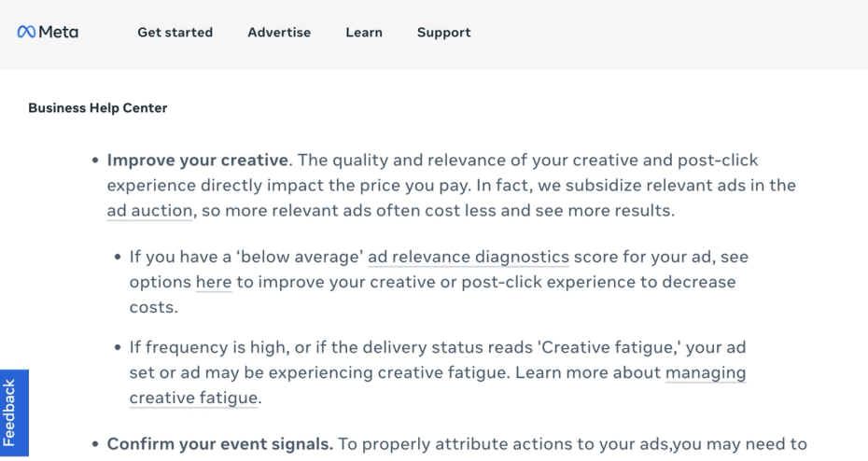Follow the 'ad auction' link
This screenshot has height=461, width=868.
[149, 210]
